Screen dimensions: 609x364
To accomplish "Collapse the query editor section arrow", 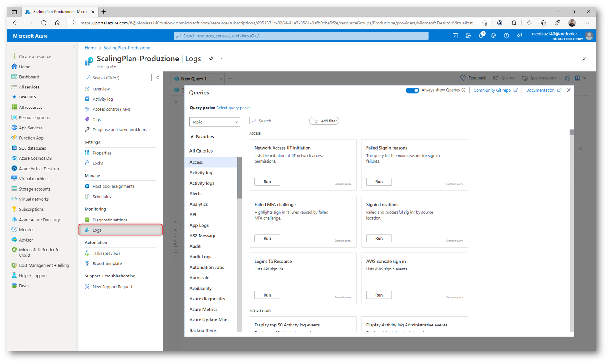I will coord(581,149).
